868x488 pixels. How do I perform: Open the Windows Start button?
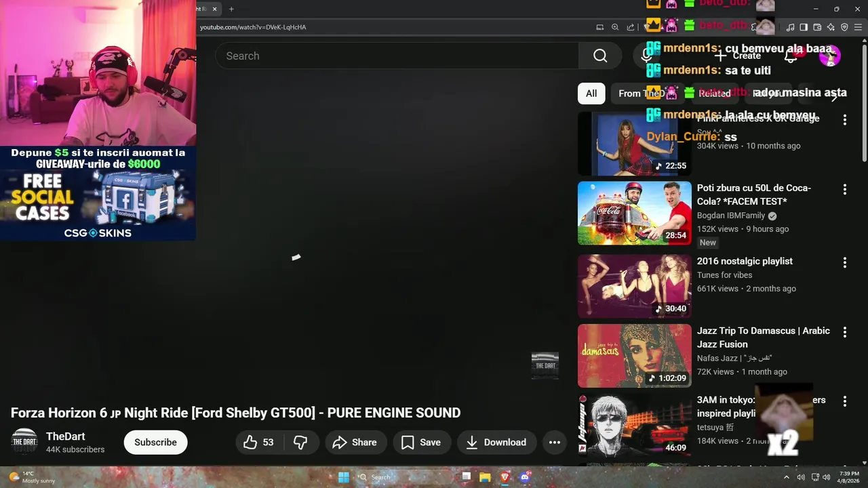(x=344, y=477)
